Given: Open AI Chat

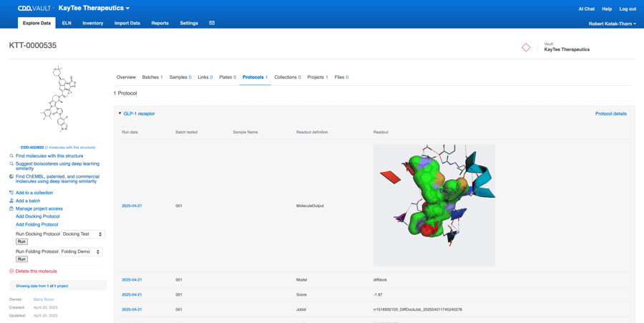Looking at the screenshot, I should click(586, 9).
